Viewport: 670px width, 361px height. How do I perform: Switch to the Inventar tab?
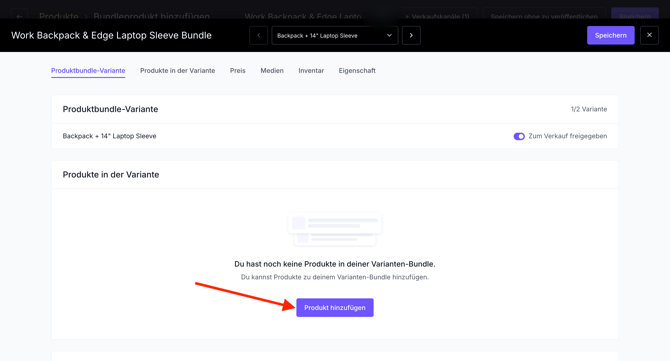pyautogui.click(x=311, y=70)
